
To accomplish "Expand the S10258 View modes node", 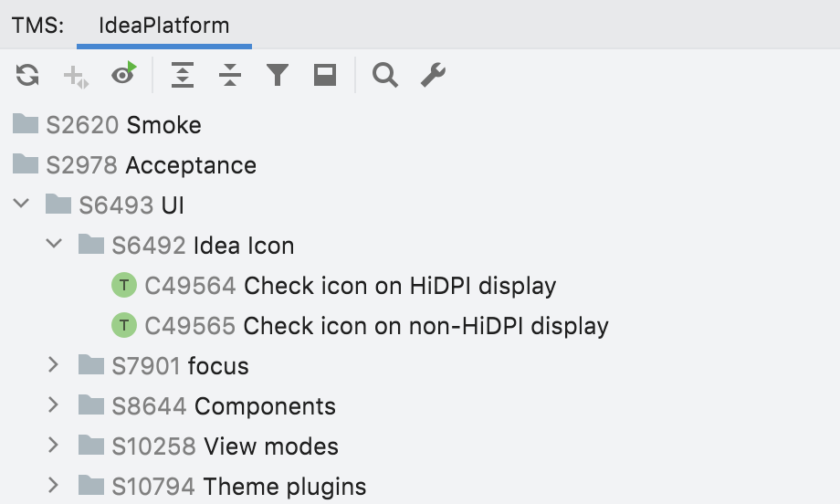I will pyautogui.click(x=53, y=445).
